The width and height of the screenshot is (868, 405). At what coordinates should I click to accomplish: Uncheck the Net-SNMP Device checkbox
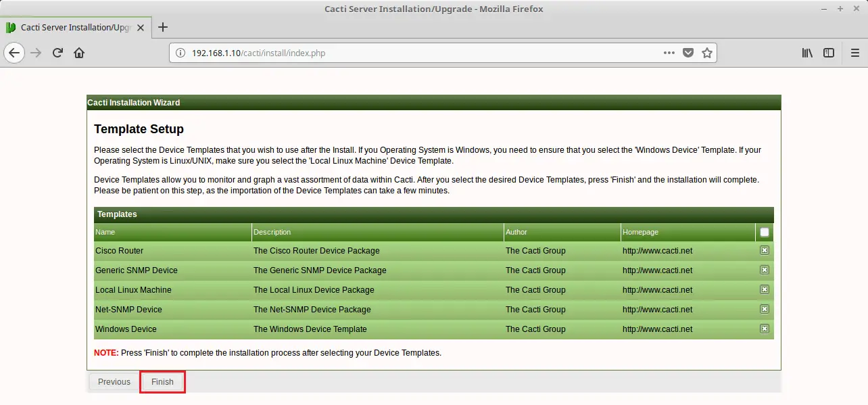765,309
